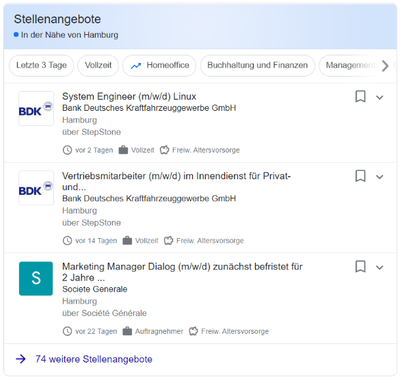Bookmark the System Engineer Linux job
Image resolution: width=400 pixels, height=379 pixels.
click(360, 97)
